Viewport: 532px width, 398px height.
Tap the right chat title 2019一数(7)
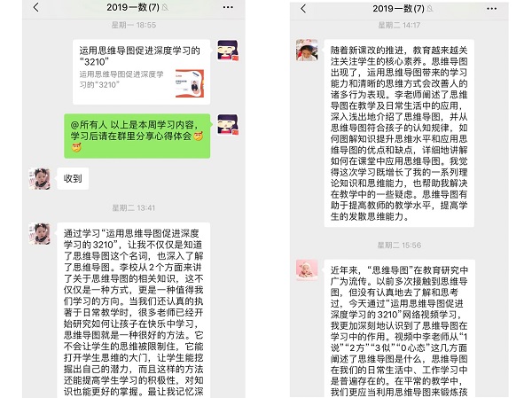pos(398,9)
